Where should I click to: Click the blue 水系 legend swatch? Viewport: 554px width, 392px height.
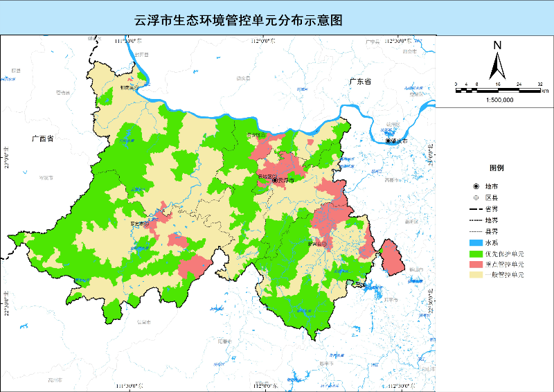coord(475,242)
